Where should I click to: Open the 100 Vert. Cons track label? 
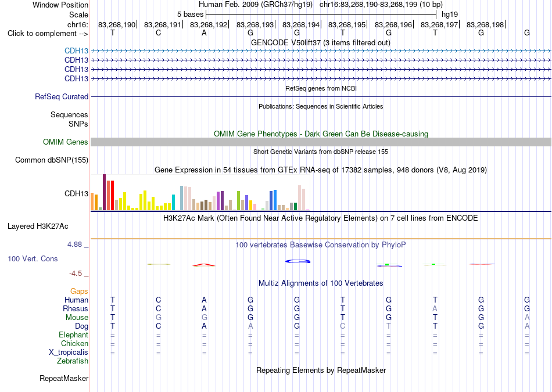tap(33, 259)
